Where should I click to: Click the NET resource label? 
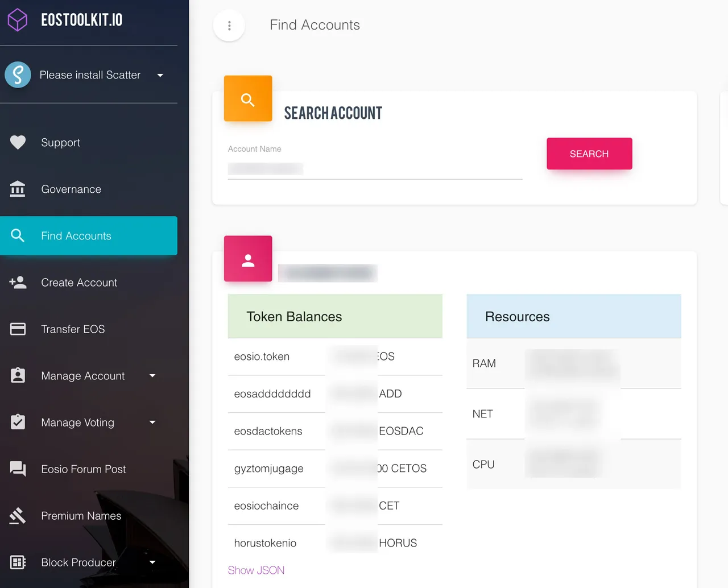(x=482, y=414)
